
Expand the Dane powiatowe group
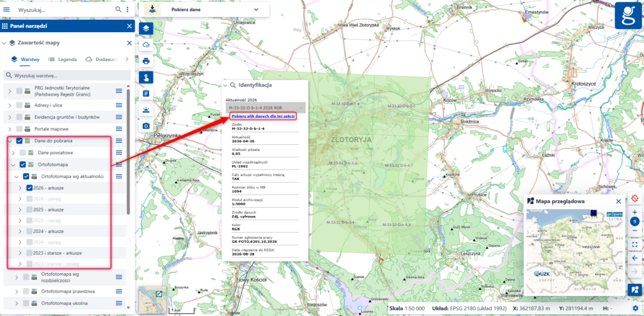click(13, 152)
